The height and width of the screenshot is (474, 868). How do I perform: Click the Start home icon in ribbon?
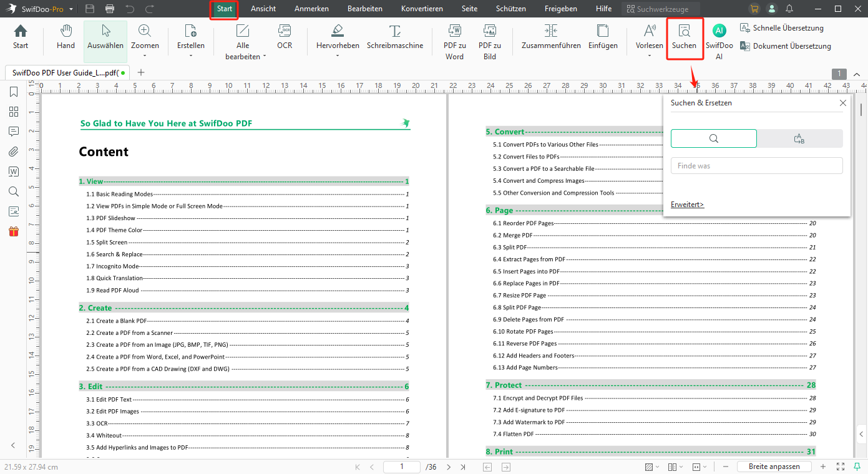(x=21, y=37)
